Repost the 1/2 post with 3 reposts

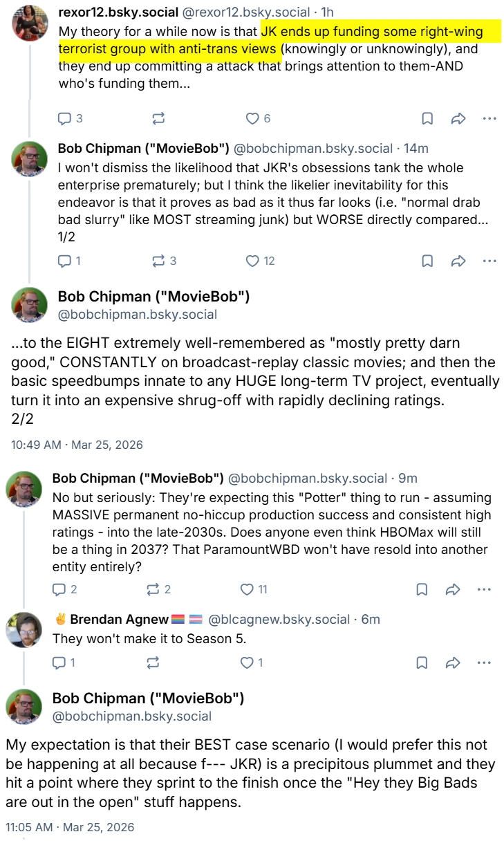(164, 261)
